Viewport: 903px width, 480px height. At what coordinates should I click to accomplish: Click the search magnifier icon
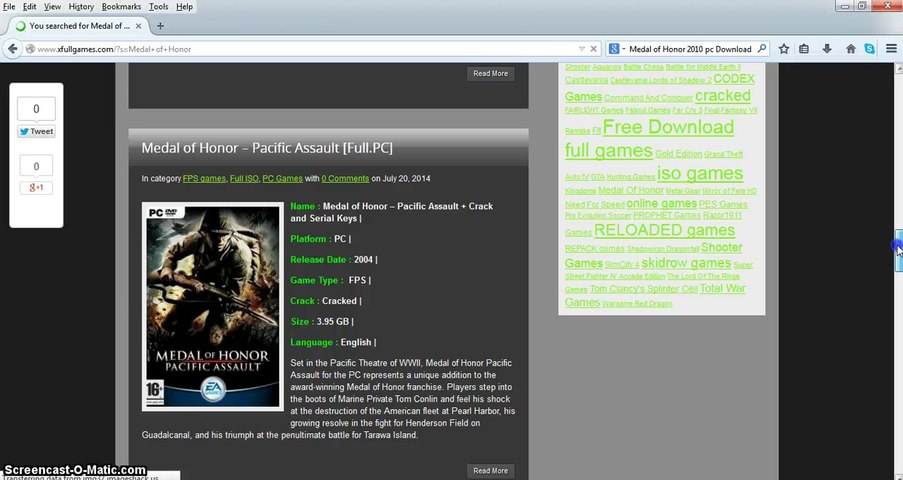[x=762, y=49]
